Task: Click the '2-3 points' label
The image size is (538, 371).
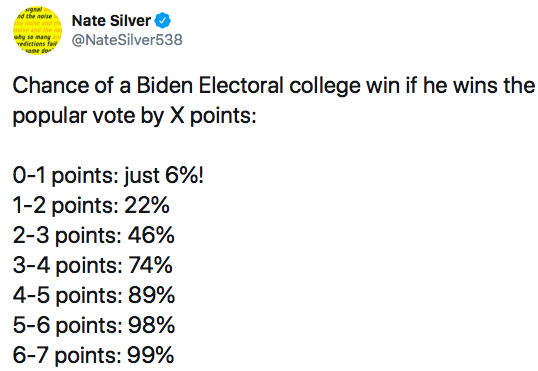Action: (68, 236)
